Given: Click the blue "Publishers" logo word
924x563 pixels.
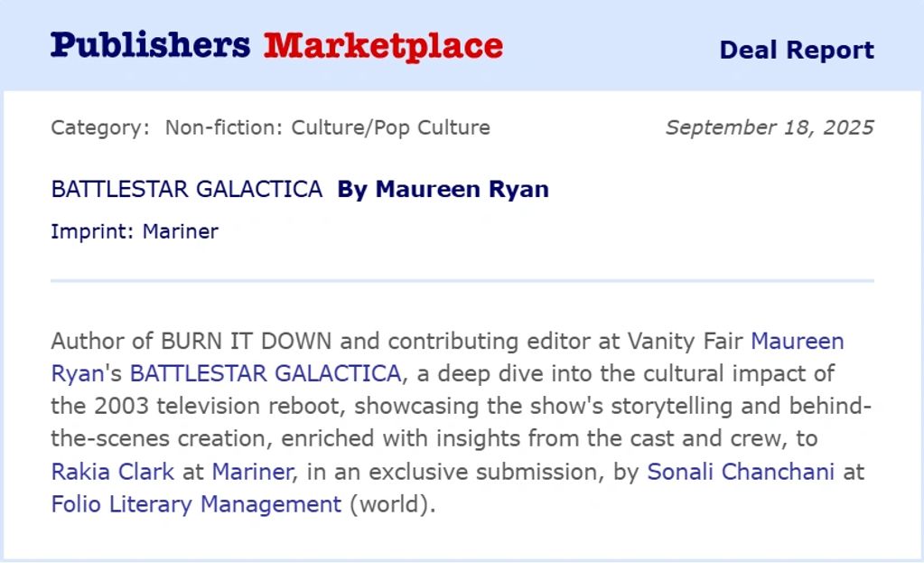Looking at the screenshot, I should (150, 45).
